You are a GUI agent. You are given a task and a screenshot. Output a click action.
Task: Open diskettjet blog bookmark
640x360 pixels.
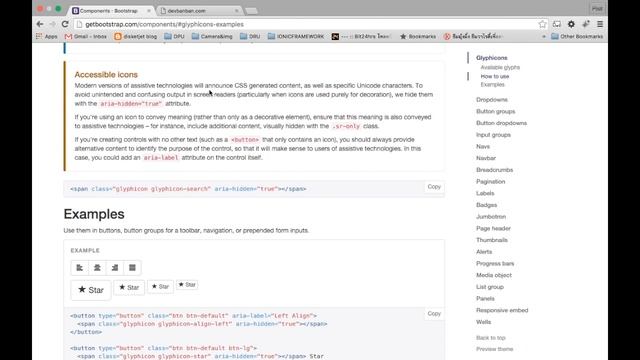[136, 36]
